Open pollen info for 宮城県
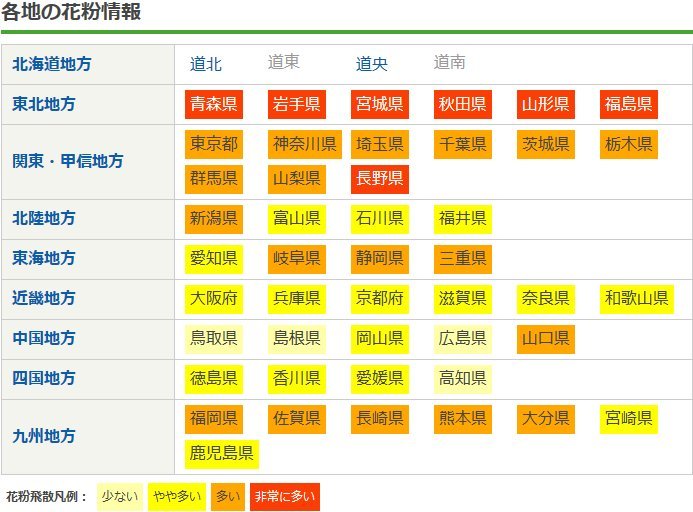The height and width of the screenshot is (512, 693). point(380,104)
